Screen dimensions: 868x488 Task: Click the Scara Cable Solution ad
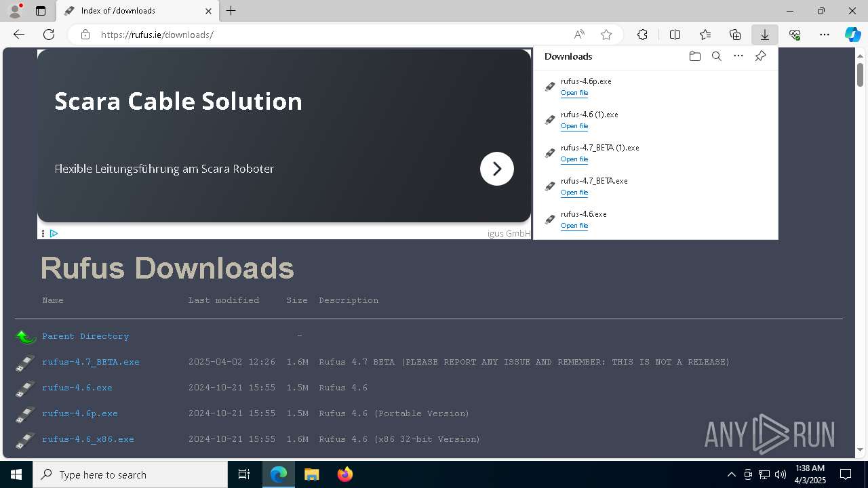tap(284, 136)
